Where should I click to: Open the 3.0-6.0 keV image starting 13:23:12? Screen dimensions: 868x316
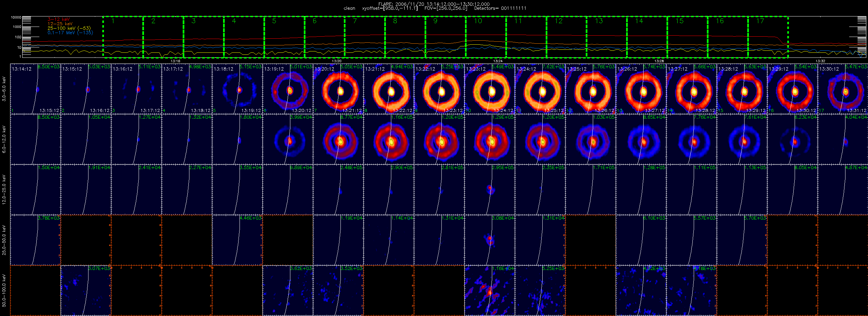click(490, 89)
